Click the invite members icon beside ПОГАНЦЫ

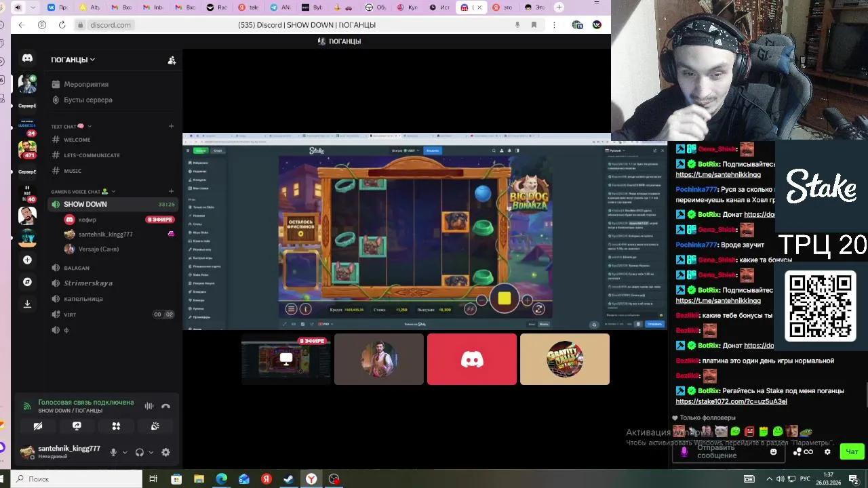point(172,60)
